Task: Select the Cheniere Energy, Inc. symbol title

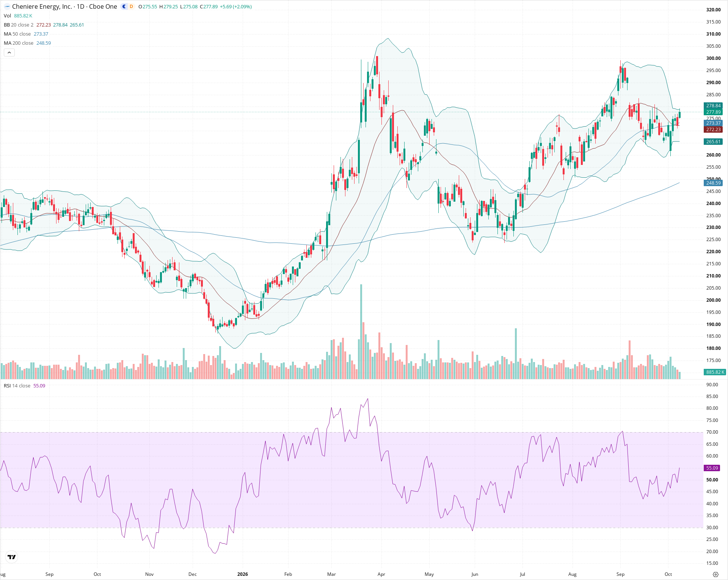Action: 42,6
